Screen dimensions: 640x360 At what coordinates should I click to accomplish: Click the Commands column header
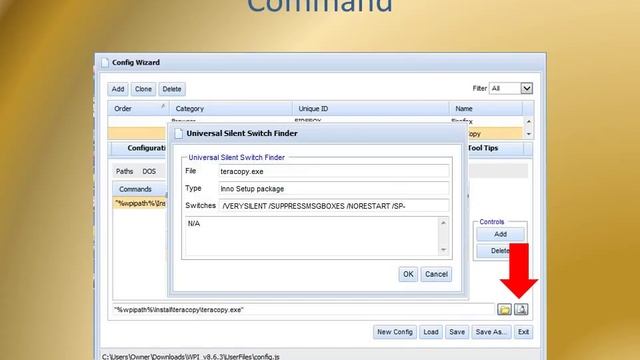tap(140, 189)
